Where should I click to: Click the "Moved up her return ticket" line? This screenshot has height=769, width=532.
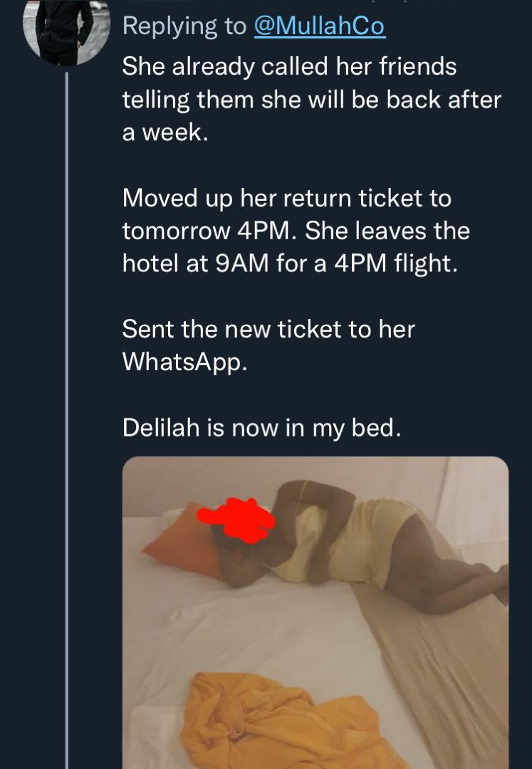click(x=286, y=197)
